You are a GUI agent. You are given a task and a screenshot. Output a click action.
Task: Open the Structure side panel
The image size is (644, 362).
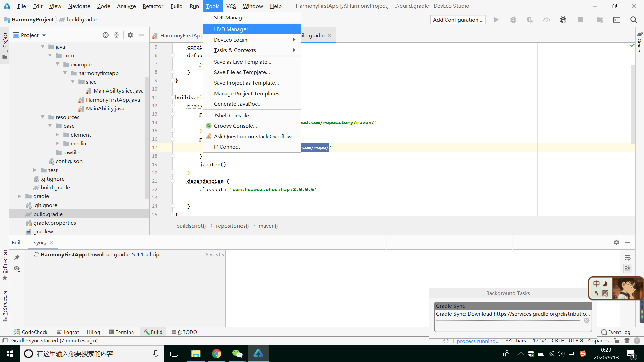[5, 306]
